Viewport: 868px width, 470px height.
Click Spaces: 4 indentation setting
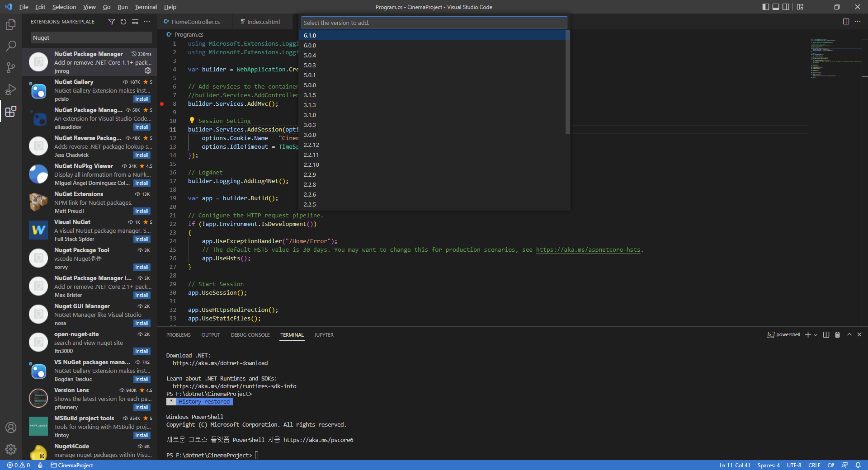click(769, 465)
